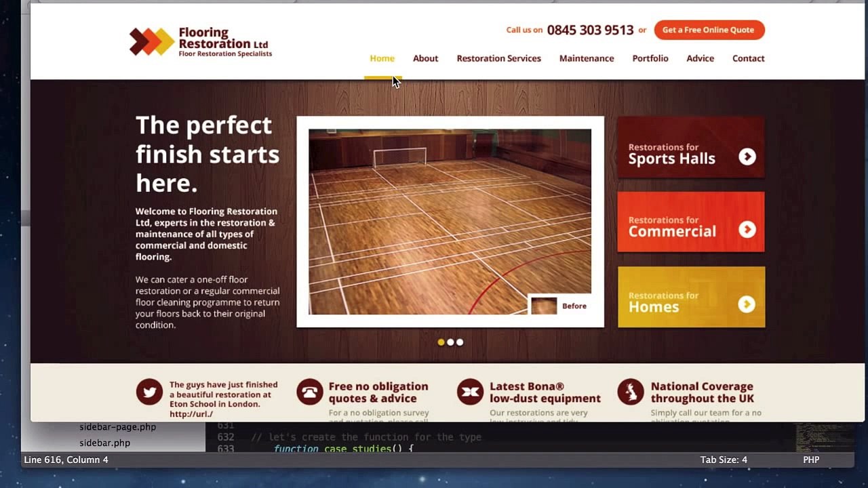Select third slider pagination dot
The image size is (868, 488).
click(x=460, y=342)
